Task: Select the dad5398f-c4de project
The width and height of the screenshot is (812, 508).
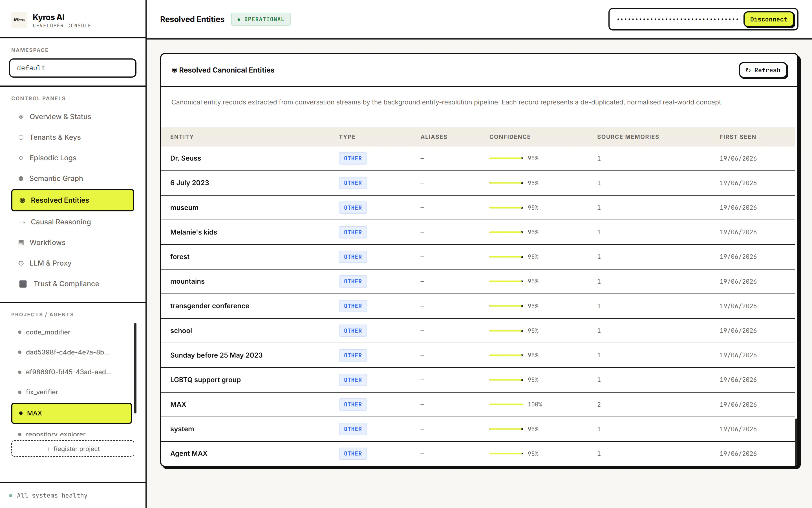Action: (x=72, y=352)
